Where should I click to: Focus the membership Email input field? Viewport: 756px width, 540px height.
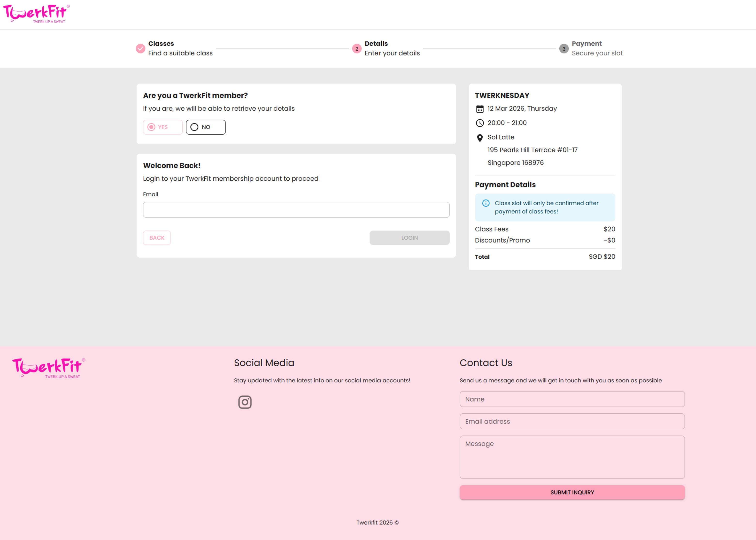coord(296,210)
